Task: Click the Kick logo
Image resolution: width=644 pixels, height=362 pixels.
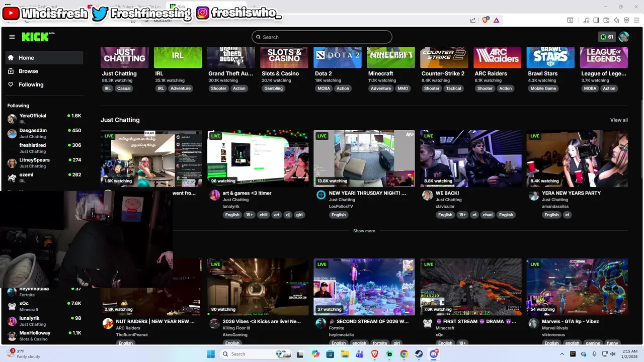Action: pos(38,37)
